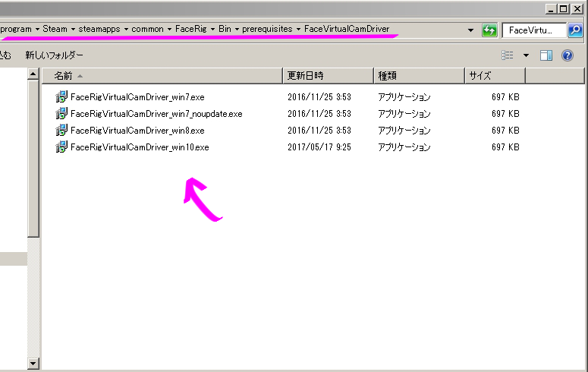
Task: Sort by 更新日時 column header
Action: 328,76
